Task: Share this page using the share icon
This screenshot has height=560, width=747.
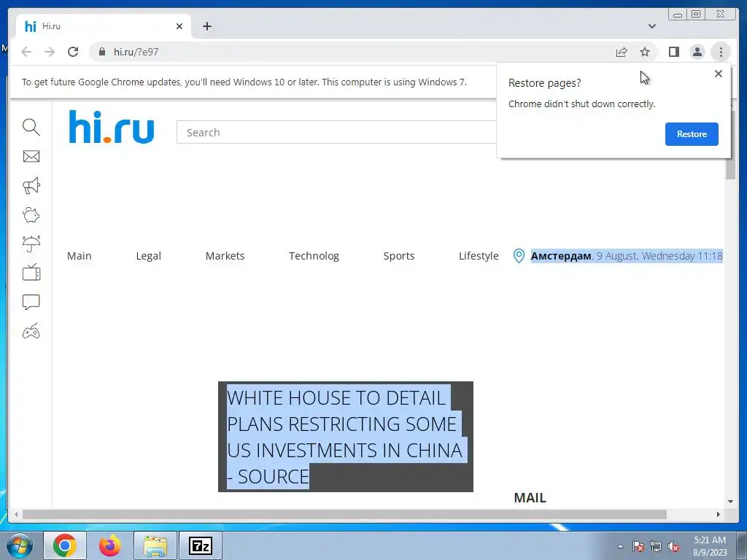Action: (622, 52)
